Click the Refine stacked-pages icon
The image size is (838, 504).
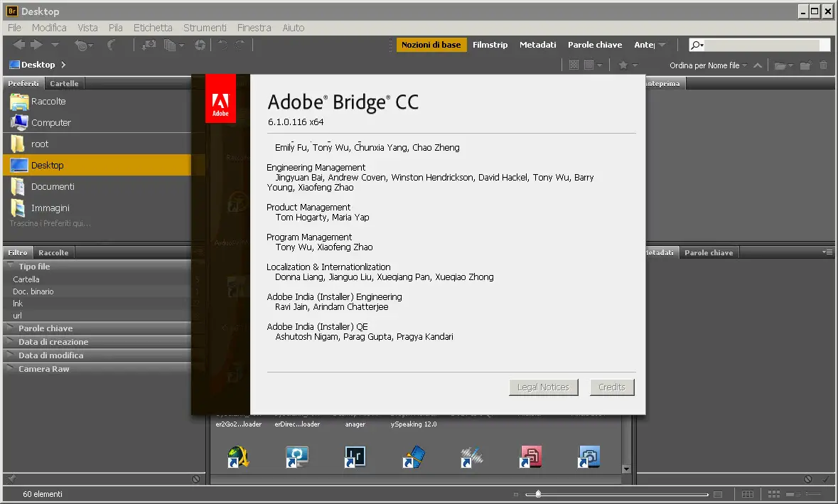(170, 45)
